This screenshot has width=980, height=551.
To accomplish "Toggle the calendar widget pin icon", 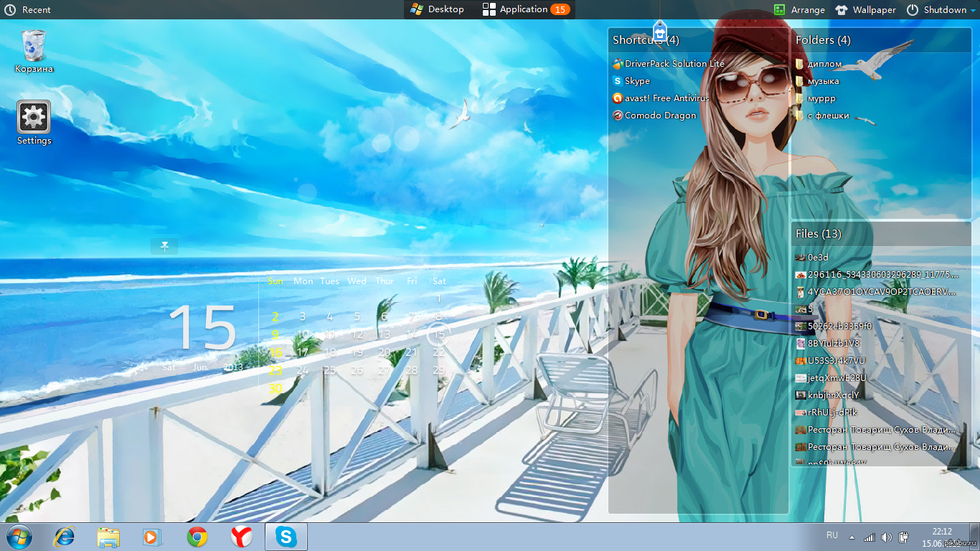I will coord(164,247).
